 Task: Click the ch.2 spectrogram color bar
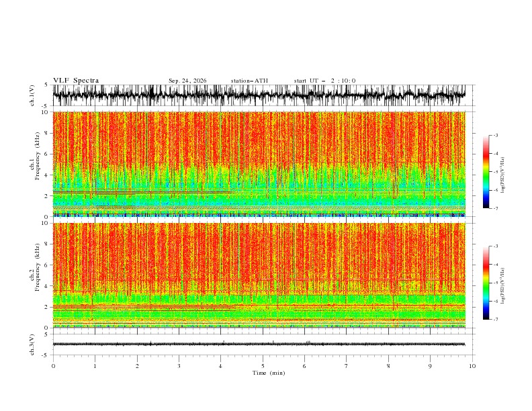click(486, 283)
